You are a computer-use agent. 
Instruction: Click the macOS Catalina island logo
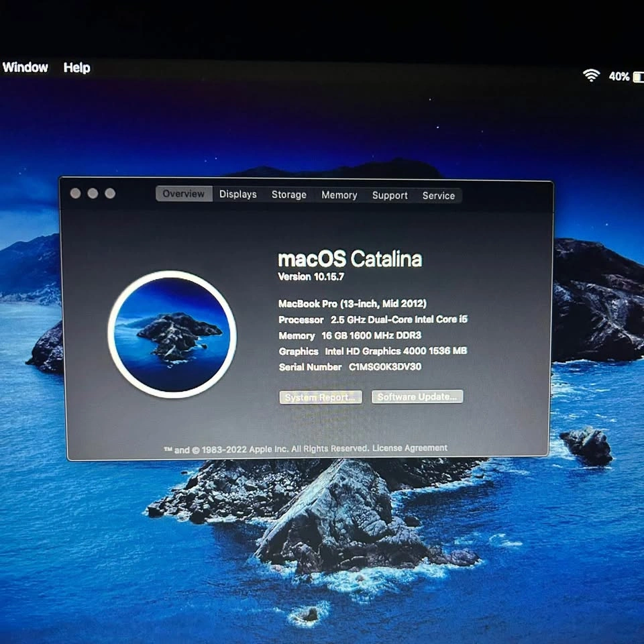click(172, 334)
